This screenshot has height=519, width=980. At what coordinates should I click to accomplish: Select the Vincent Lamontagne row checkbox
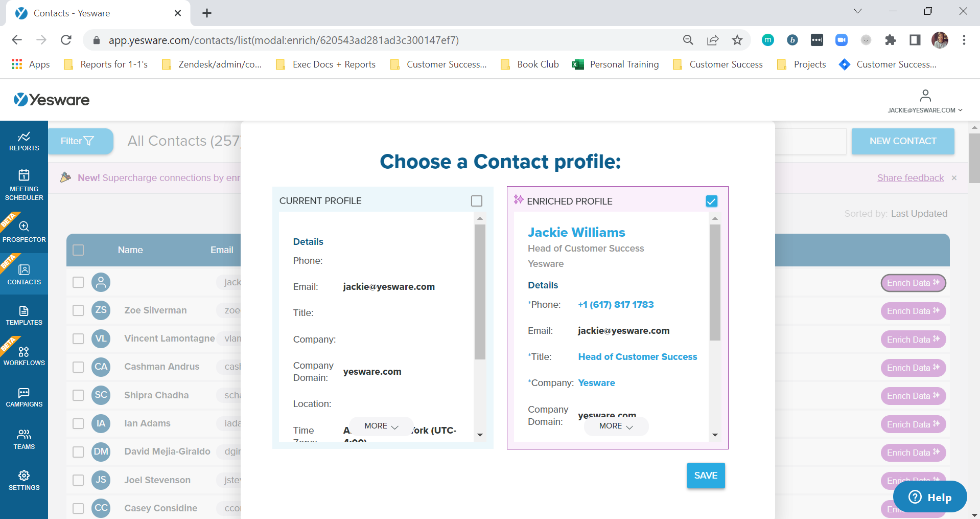click(78, 339)
